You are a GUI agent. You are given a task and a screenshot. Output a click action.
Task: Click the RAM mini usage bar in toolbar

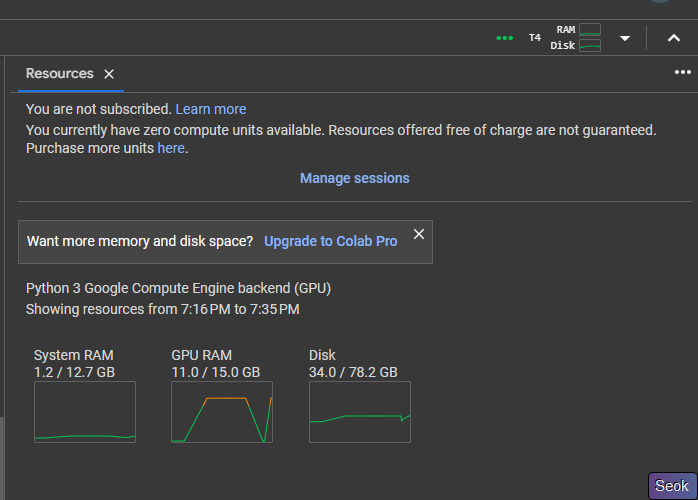coord(590,30)
